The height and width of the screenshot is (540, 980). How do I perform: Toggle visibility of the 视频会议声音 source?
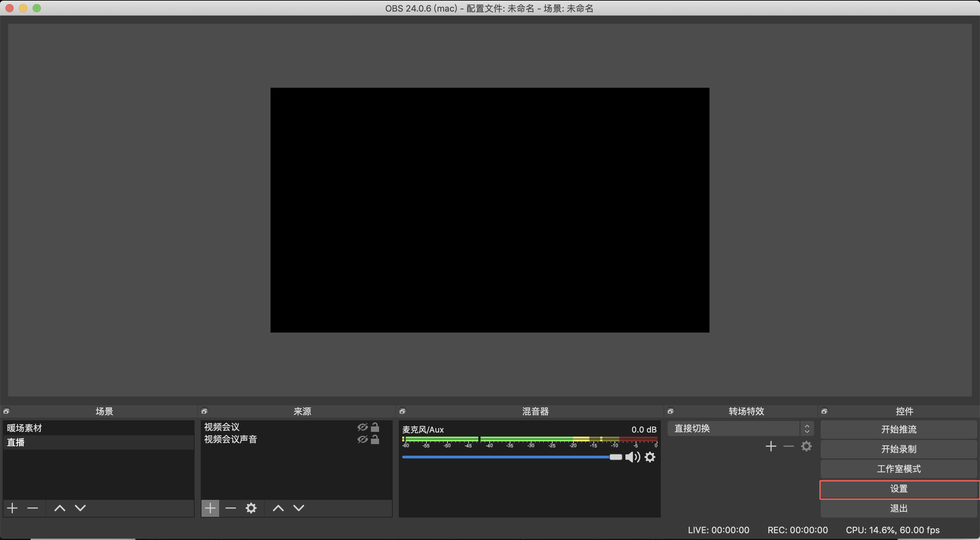[362, 439]
